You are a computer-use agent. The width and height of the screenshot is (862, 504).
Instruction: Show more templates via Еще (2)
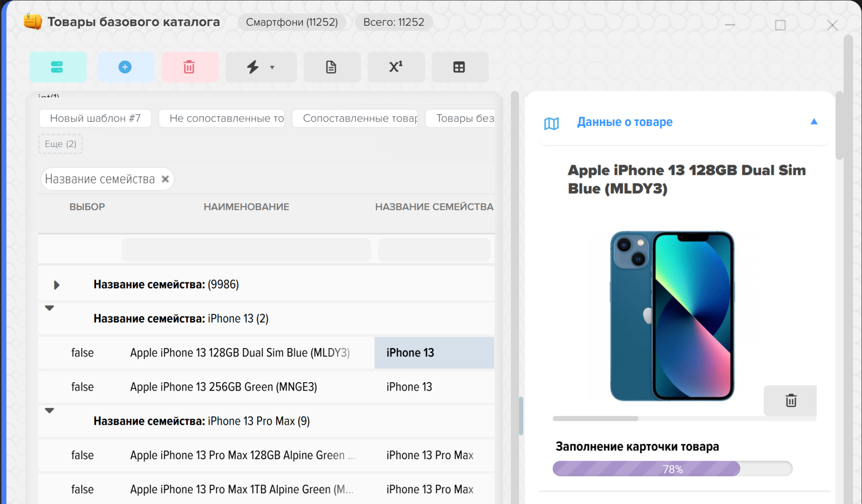(60, 144)
